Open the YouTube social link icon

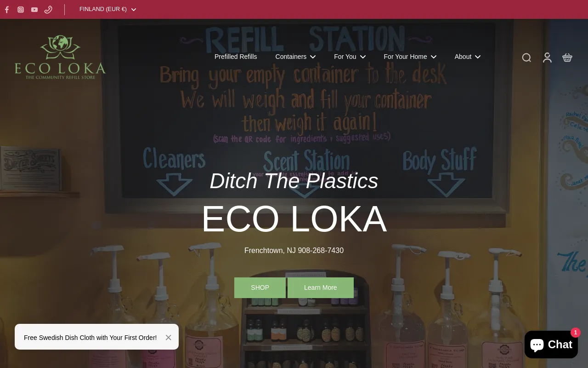pyautogui.click(x=34, y=10)
